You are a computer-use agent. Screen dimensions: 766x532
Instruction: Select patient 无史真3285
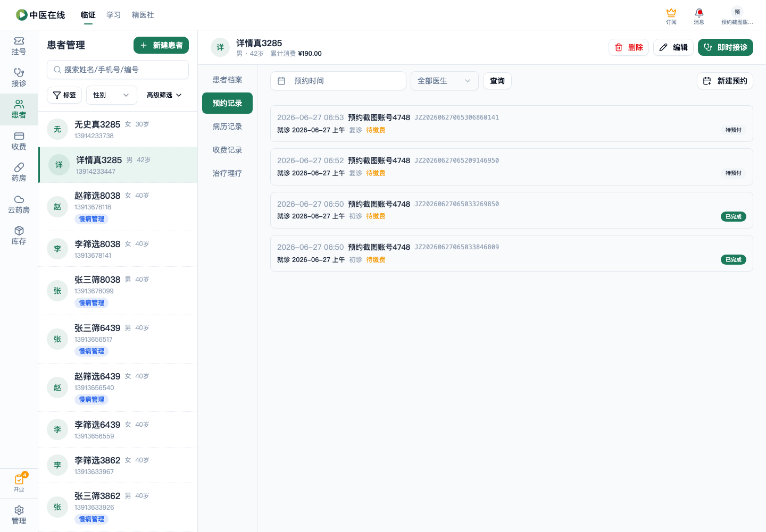118,129
